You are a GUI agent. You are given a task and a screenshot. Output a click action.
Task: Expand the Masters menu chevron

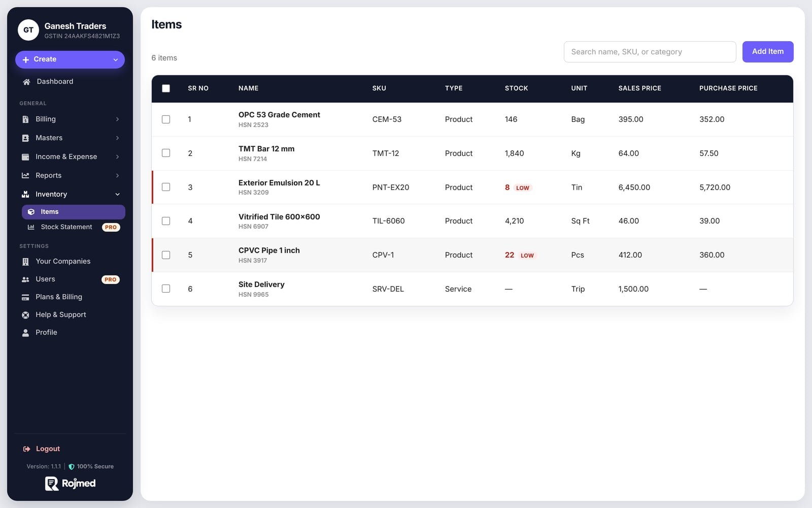tap(117, 138)
